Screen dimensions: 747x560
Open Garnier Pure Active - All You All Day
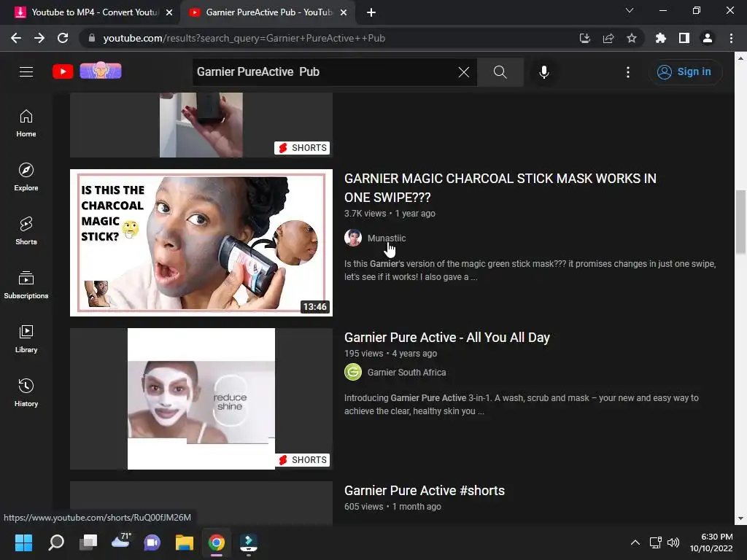click(447, 337)
